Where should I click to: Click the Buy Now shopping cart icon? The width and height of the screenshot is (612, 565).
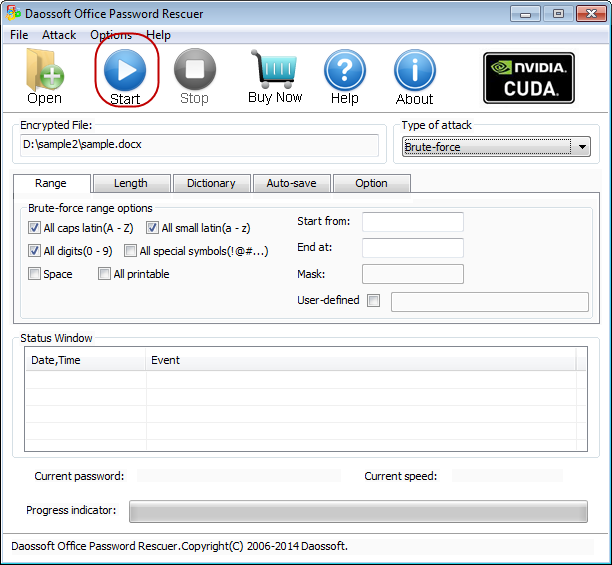(275, 76)
